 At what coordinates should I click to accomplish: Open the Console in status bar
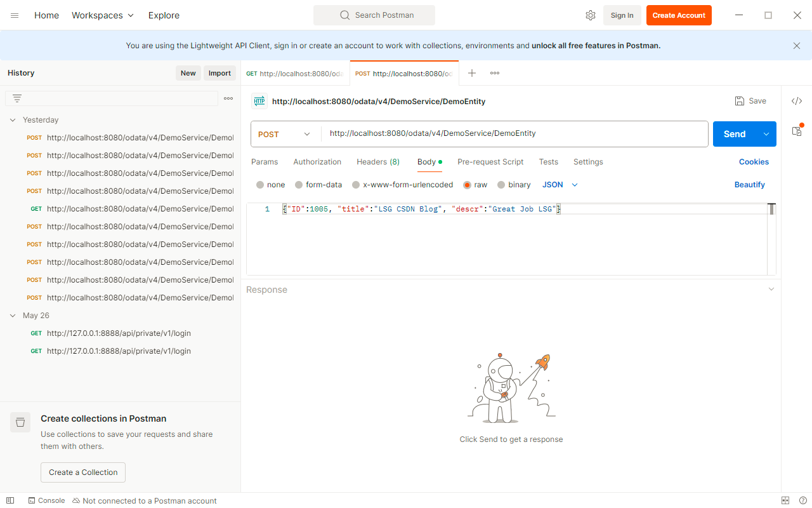(x=46, y=500)
